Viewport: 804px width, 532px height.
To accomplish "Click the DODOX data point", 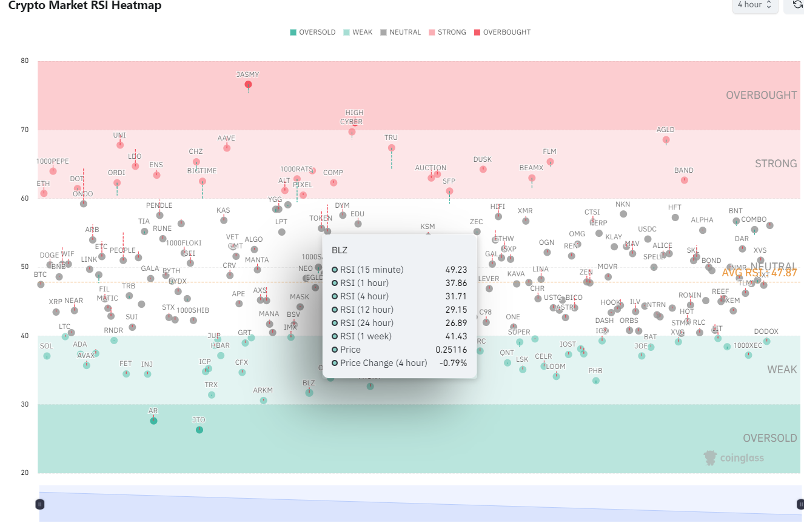I will pyautogui.click(x=766, y=341).
